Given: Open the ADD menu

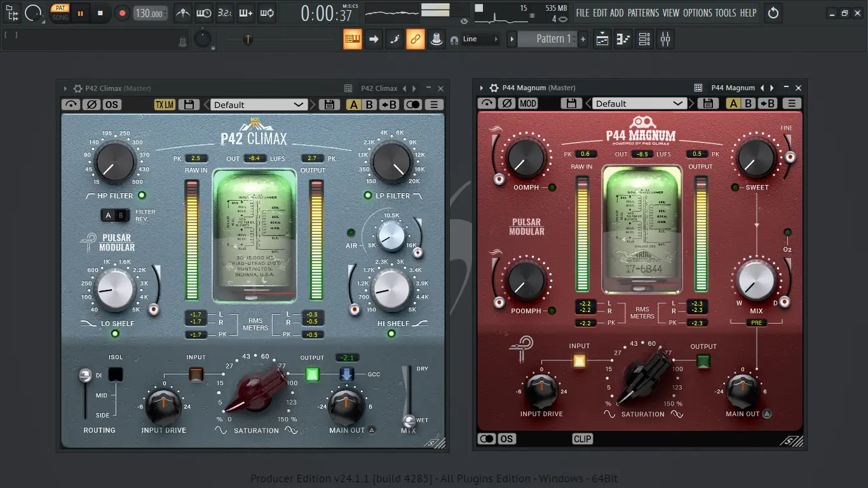Looking at the screenshot, I should click(617, 13).
